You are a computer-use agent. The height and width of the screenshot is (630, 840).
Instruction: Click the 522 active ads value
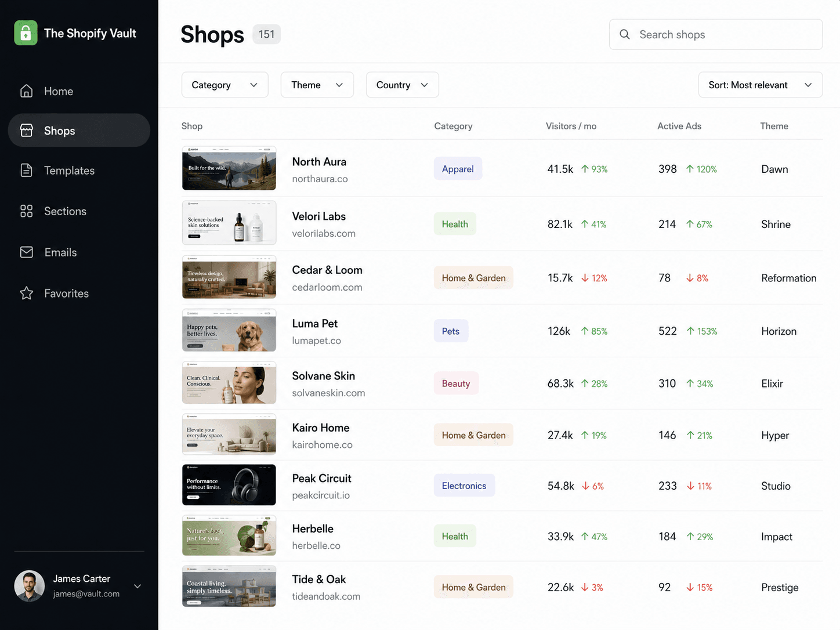tap(668, 331)
